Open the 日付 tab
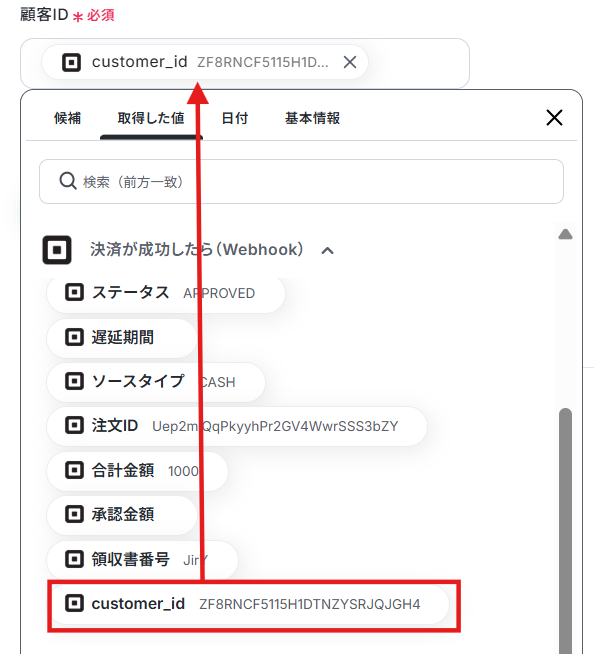 [x=234, y=118]
